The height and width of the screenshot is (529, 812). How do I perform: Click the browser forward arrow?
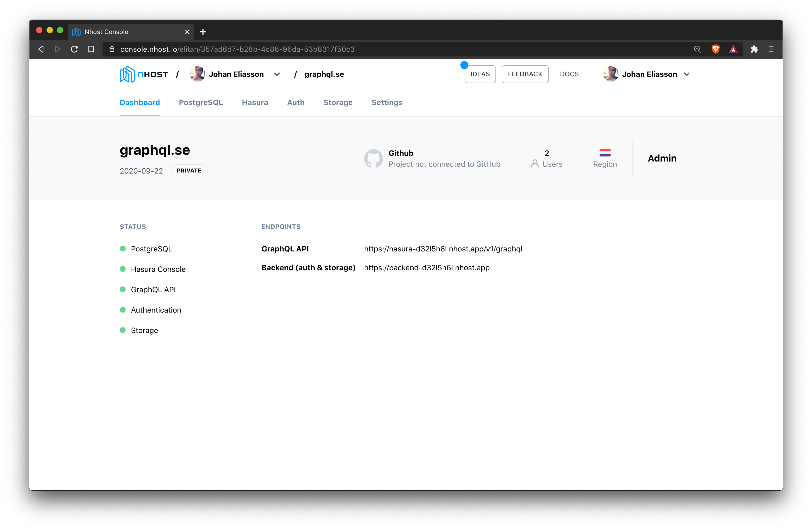(57, 49)
